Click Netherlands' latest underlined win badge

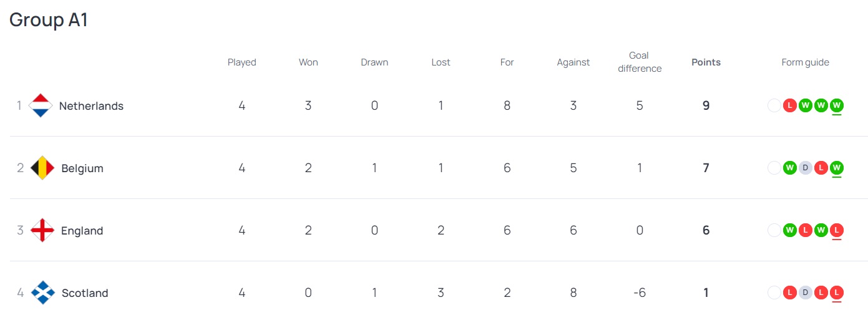click(837, 105)
